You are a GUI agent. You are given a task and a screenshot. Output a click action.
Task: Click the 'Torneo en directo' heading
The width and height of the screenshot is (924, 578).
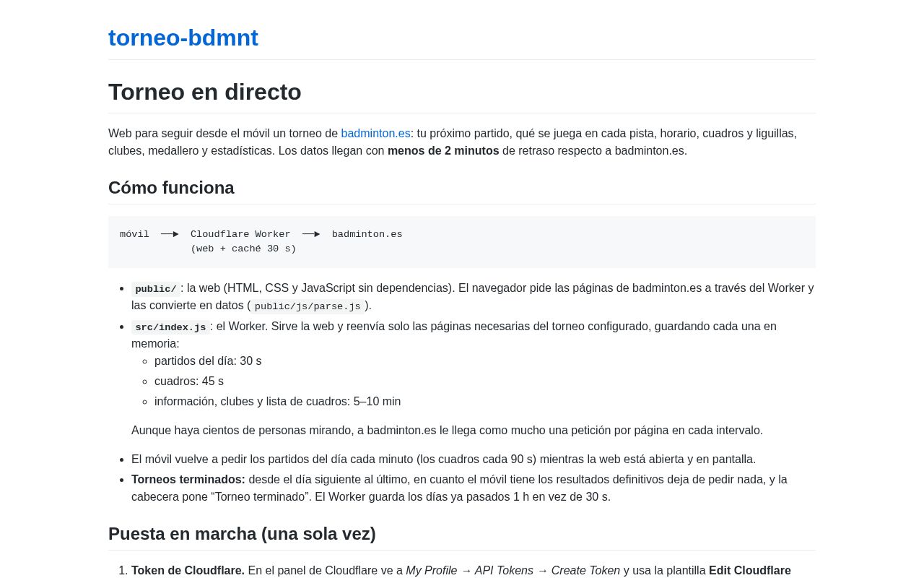(205, 92)
